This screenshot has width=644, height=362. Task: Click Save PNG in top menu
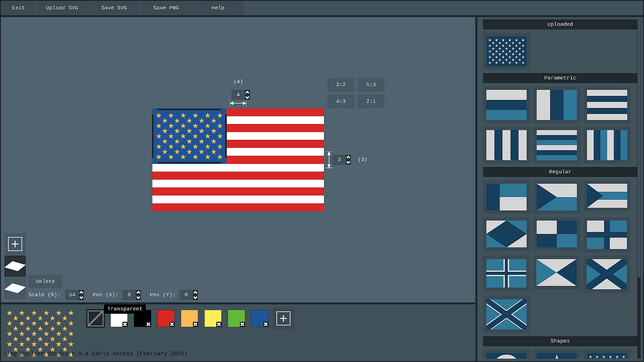[166, 8]
